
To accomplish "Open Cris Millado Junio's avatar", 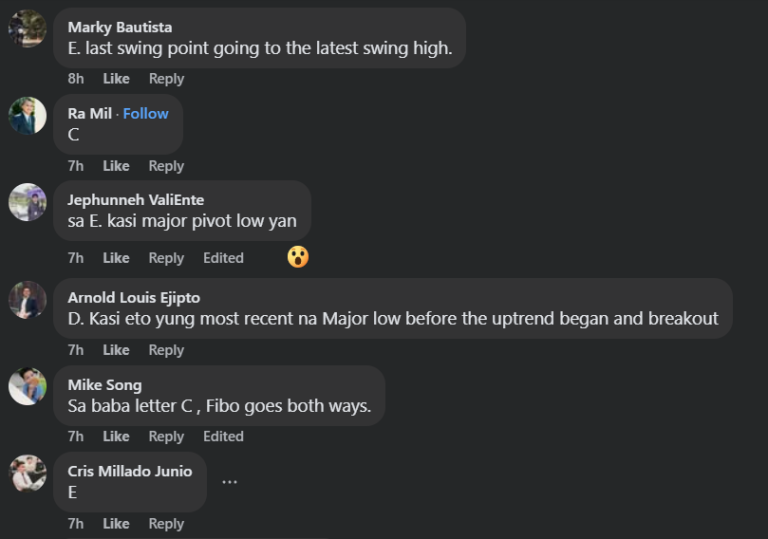I will (x=27, y=472).
